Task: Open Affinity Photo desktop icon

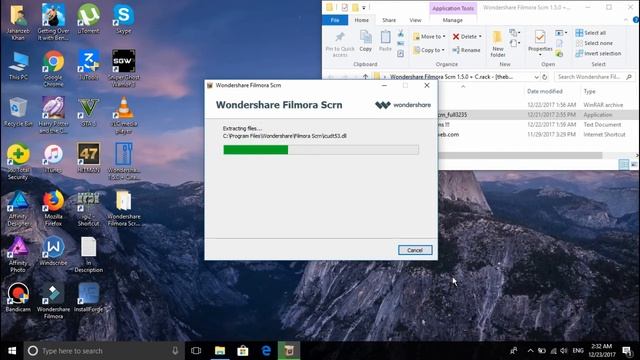Action: coord(18,255)
